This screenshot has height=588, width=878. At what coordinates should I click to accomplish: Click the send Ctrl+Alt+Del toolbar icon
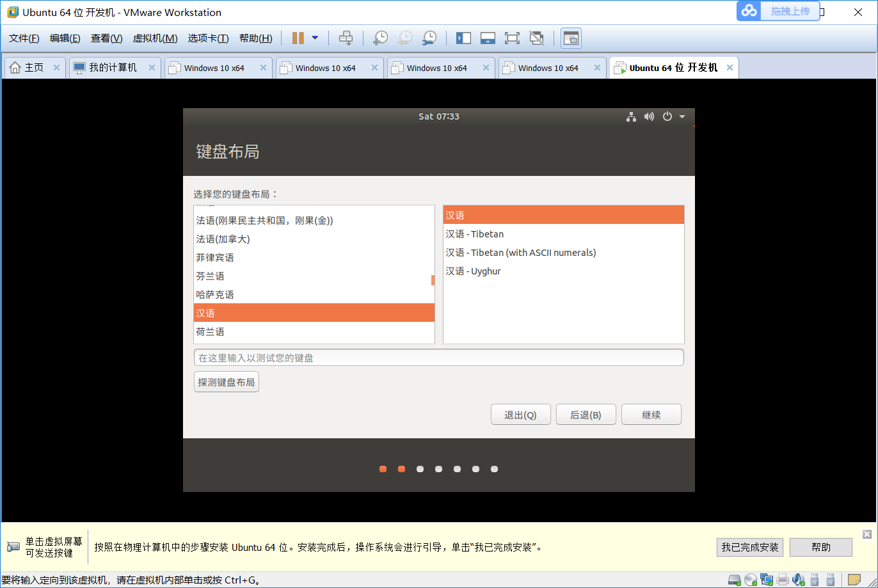point(346,38)
